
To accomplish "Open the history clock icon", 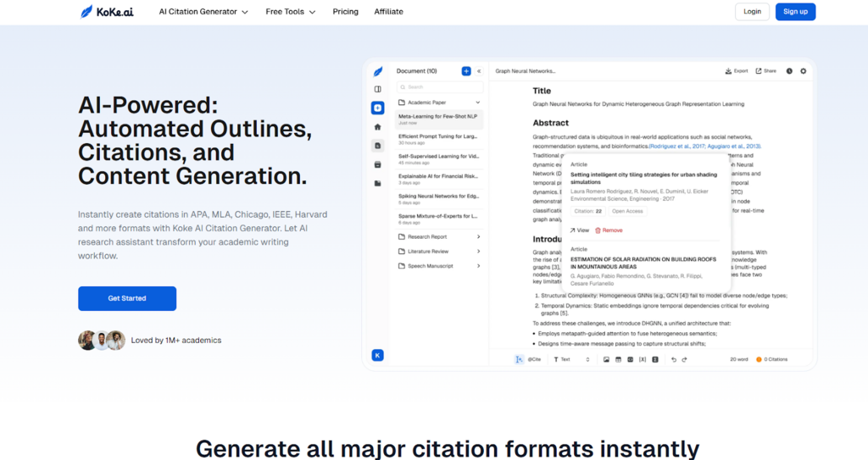I will pos(789,71).
